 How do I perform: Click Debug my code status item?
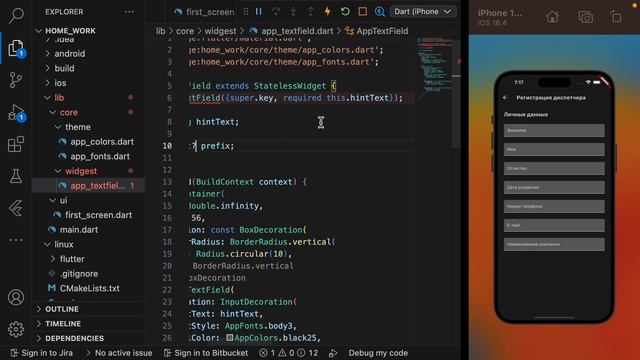pos(378,353)
